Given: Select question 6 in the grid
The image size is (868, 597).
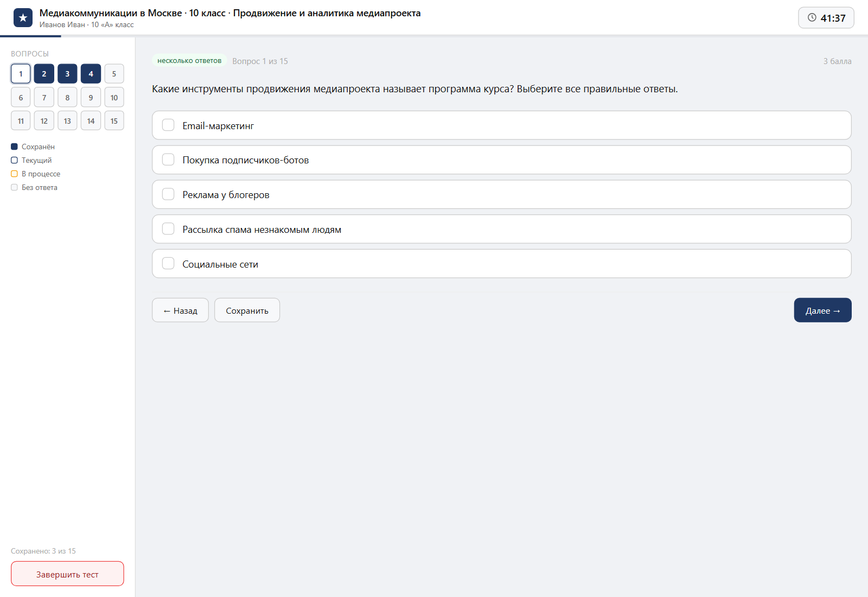Looking at the screenshot, I should tap(21, 98).
